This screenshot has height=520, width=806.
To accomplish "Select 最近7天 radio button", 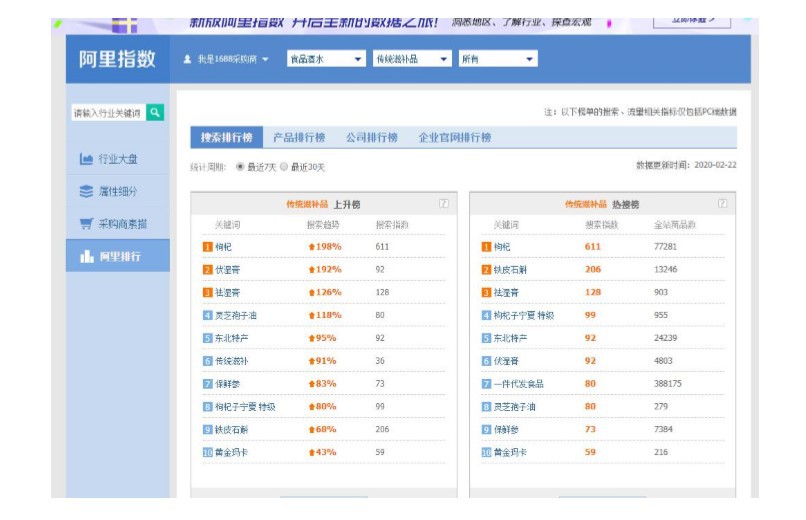I will [x=240, y=166].
